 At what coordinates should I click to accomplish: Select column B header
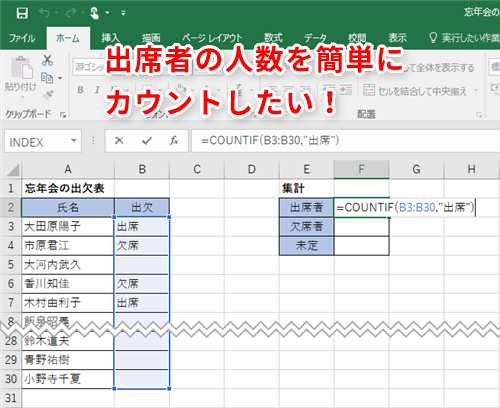142,170
